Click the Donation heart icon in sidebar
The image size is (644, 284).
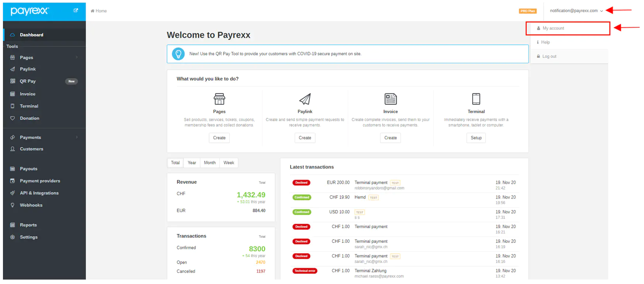[13, 118]
